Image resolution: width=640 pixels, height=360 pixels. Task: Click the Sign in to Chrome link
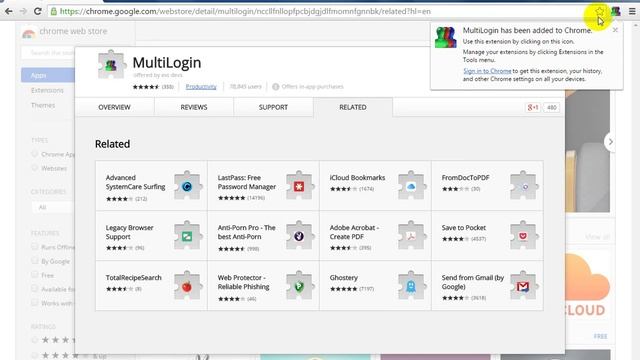click(x=487, y=71)
